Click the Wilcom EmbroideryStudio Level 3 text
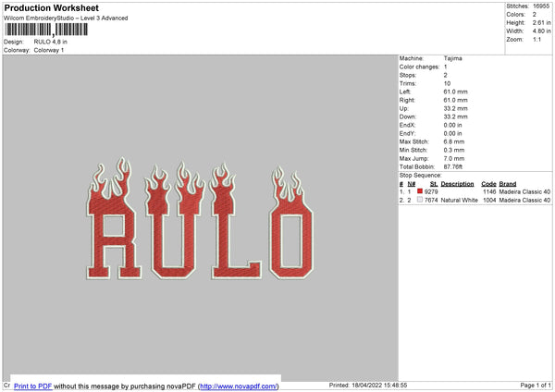This screenshot has height=392, width=555. [x=66, y=18]
